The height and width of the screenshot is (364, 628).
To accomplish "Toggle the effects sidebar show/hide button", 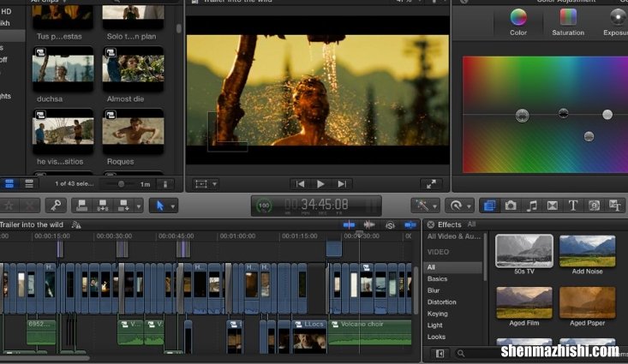I will click(x=440, y=353).
